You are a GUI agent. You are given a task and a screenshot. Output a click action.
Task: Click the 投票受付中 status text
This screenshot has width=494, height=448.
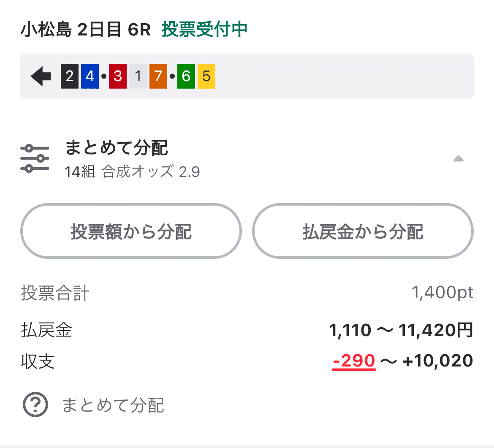click(x=204, y=30)
